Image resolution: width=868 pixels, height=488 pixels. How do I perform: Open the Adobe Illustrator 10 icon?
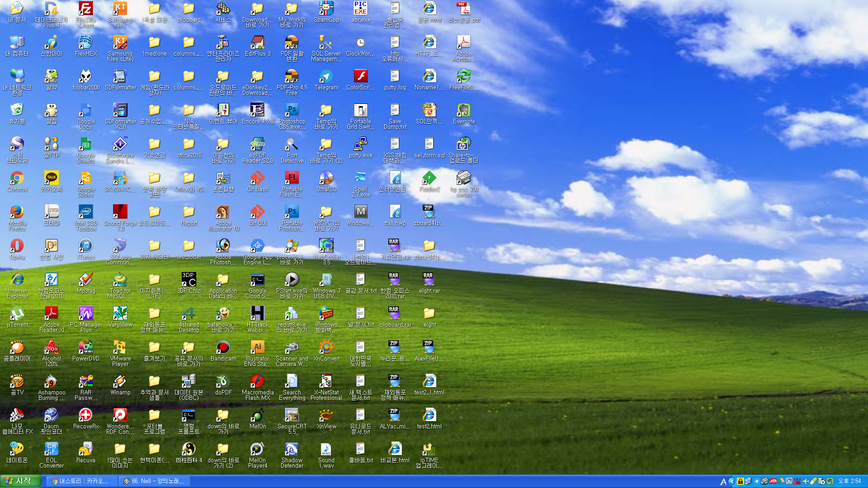click(x=223, y=218)
